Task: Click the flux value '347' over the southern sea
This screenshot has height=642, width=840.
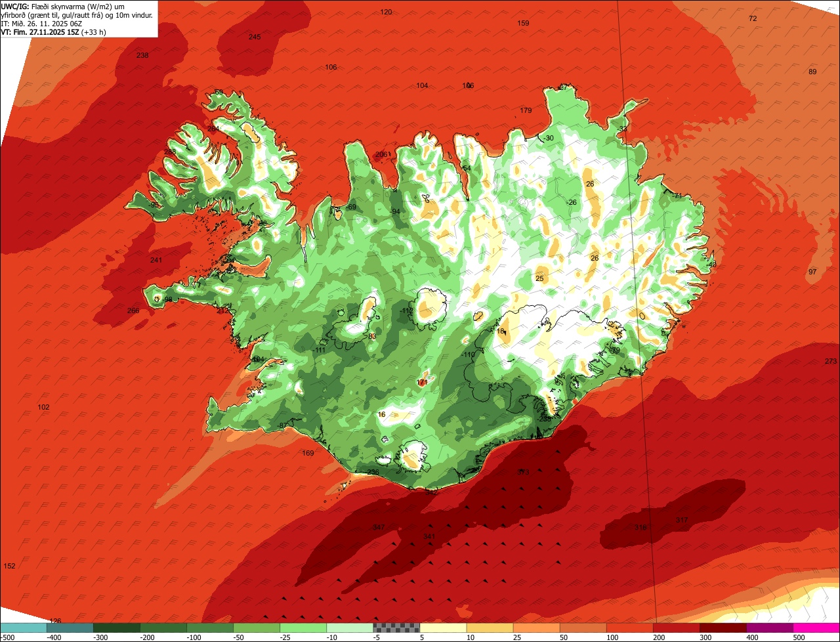Action: pos(378,528)
